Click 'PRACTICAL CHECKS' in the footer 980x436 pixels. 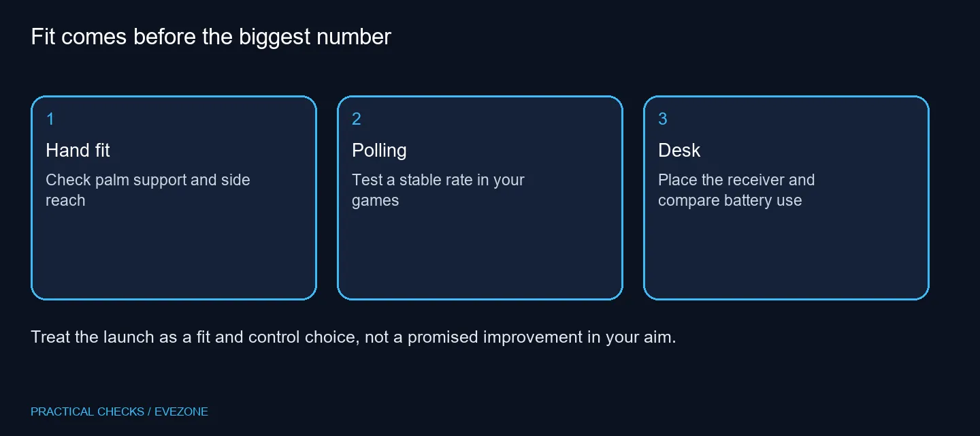point(87,411)
